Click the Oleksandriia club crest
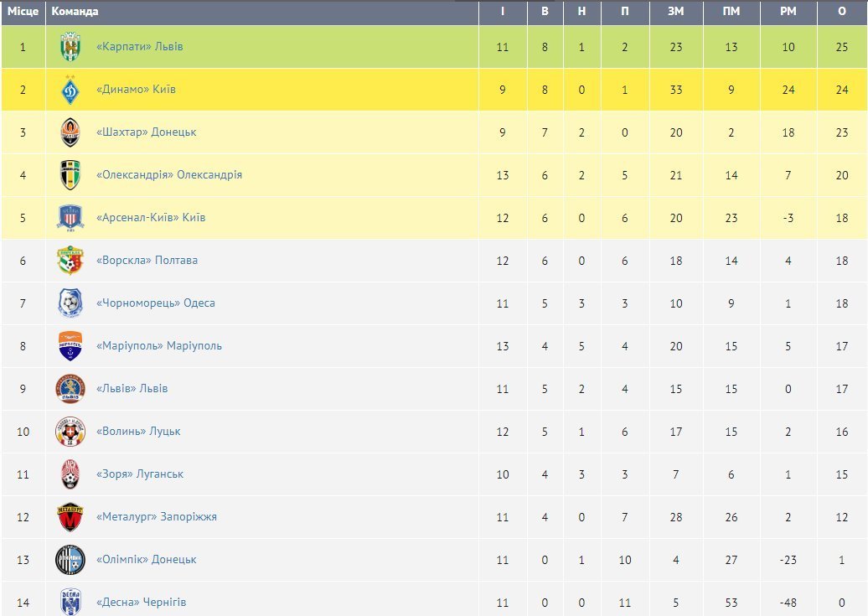The width and height of the screenshot is (868, 616). point(70,175)
